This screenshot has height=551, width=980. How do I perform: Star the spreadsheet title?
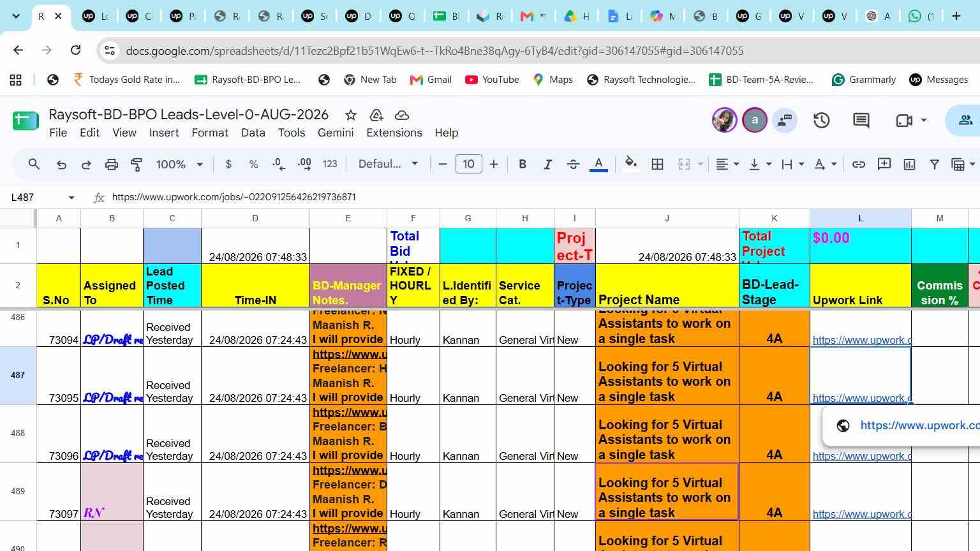coord(350,115)
